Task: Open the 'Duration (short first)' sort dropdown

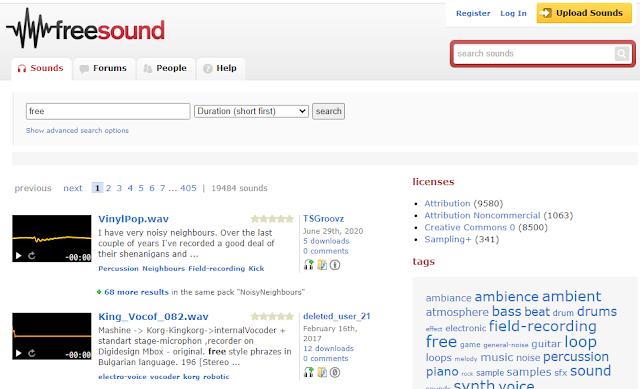Action: tap(251, 111)
